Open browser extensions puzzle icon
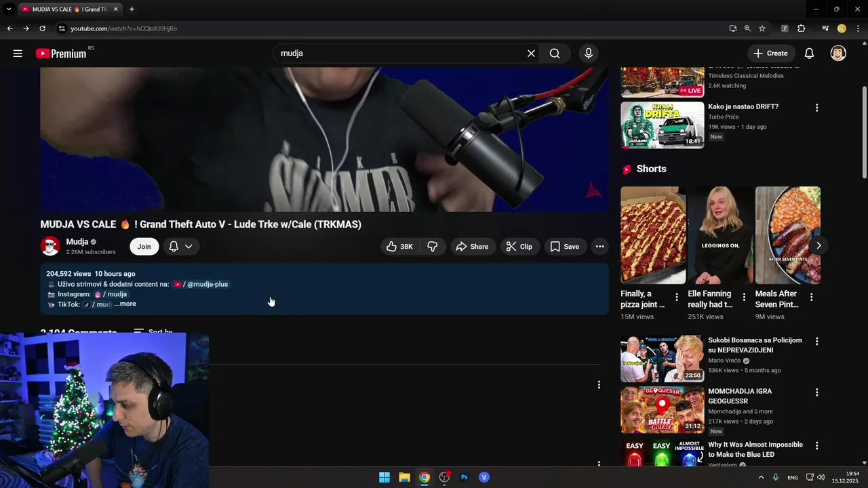This screenshot has width=868, height=488. (801, 28)
